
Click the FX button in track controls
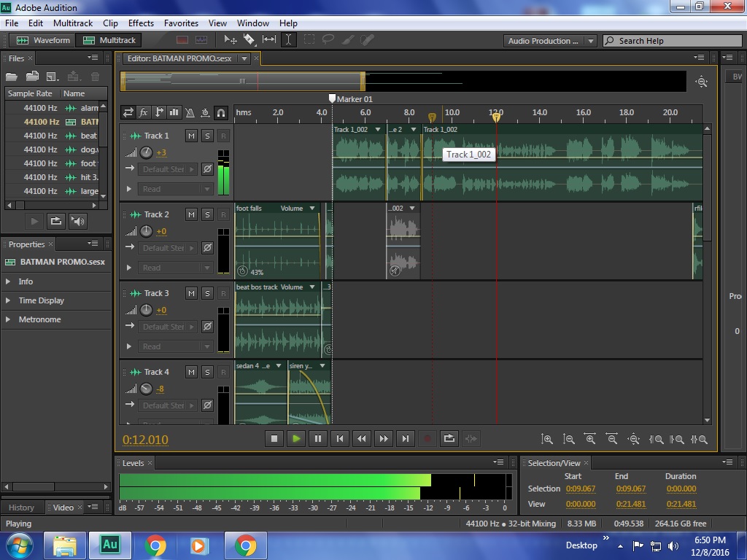pos(144,112)
